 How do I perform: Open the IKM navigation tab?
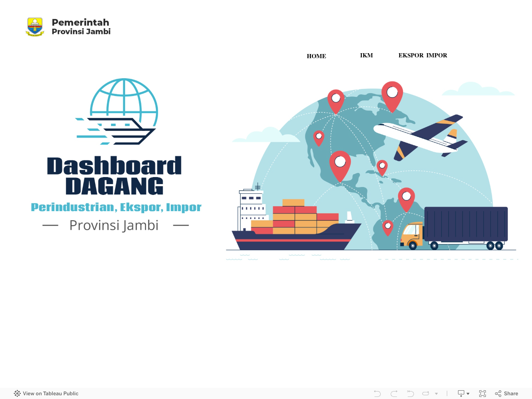[366, 55]
